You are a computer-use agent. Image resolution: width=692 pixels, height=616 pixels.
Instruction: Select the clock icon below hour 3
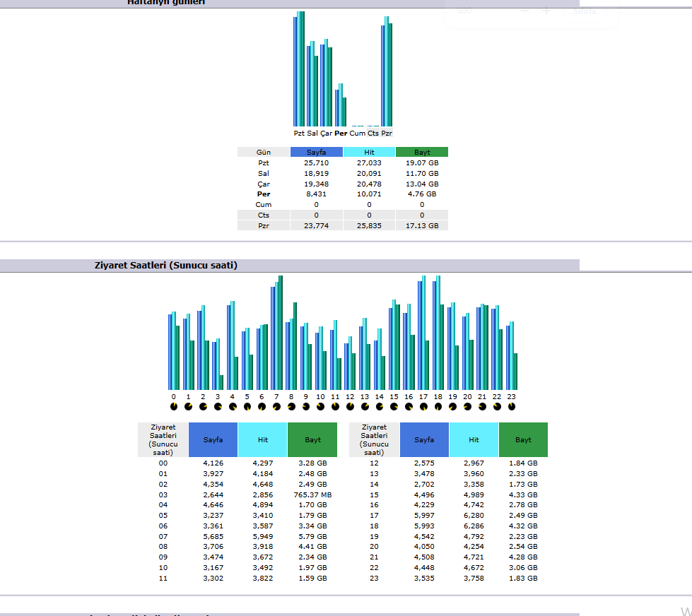[218, 407]
